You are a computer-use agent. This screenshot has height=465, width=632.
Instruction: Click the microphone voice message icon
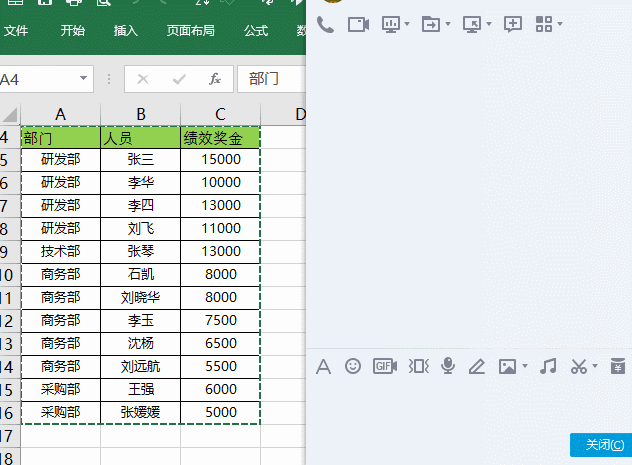(448, 366)
